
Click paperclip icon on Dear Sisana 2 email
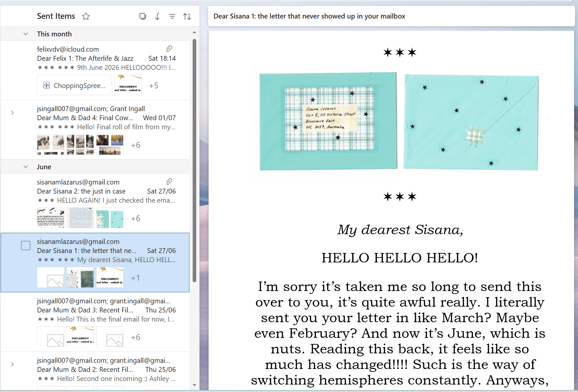(169, 182)
